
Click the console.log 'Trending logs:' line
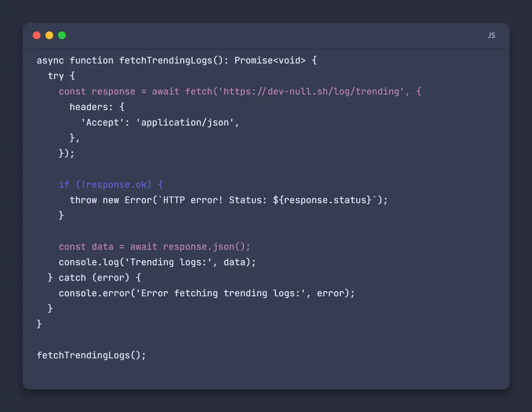pos(157,262)
